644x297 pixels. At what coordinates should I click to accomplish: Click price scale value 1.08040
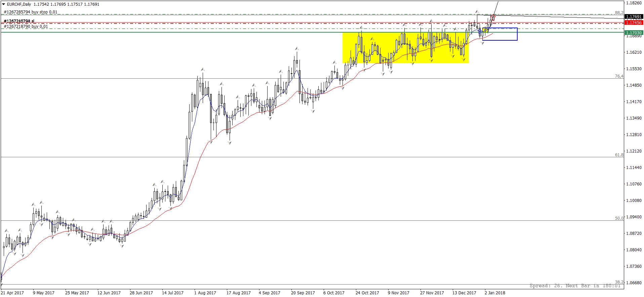pos(634,250)
